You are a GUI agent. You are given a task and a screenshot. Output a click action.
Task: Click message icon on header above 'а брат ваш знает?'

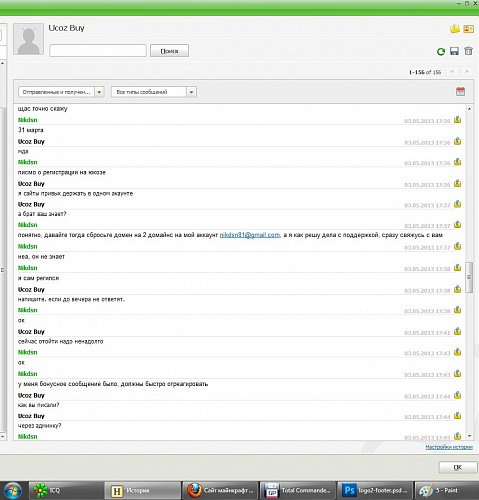point(458,204)
